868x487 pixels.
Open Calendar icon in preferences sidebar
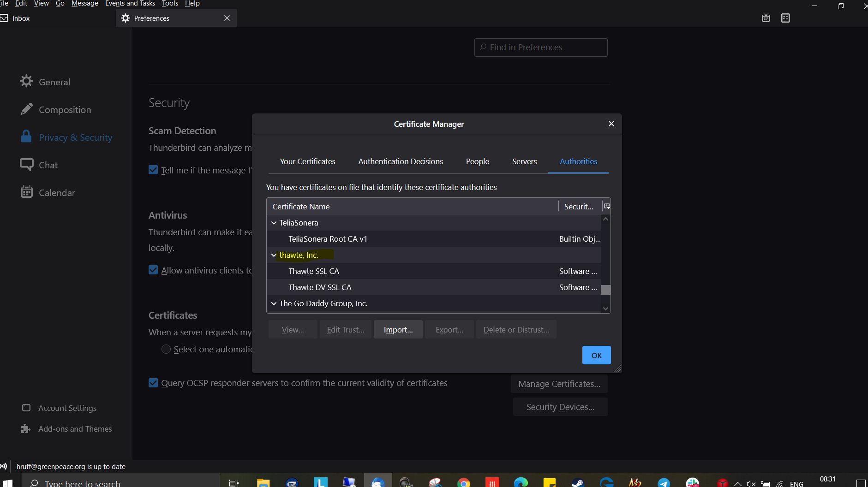pyautogui.click(x=26, y=192)
